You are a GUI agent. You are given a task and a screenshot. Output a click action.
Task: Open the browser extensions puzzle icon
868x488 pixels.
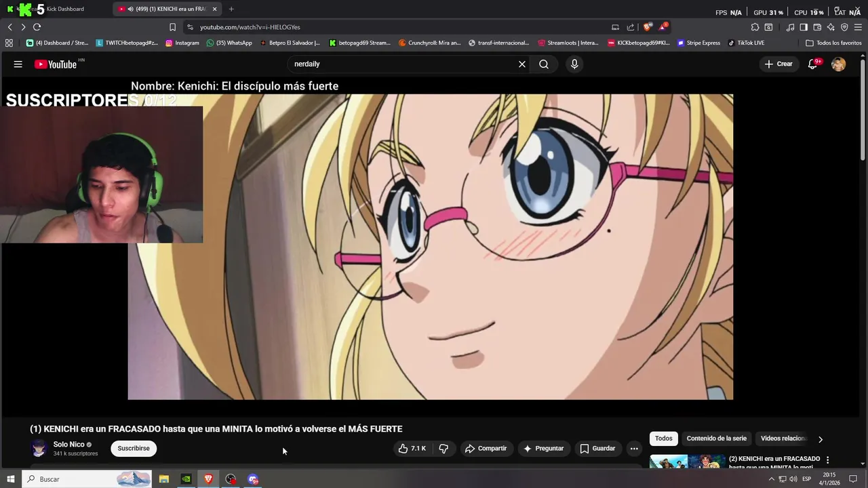point(755,27)
